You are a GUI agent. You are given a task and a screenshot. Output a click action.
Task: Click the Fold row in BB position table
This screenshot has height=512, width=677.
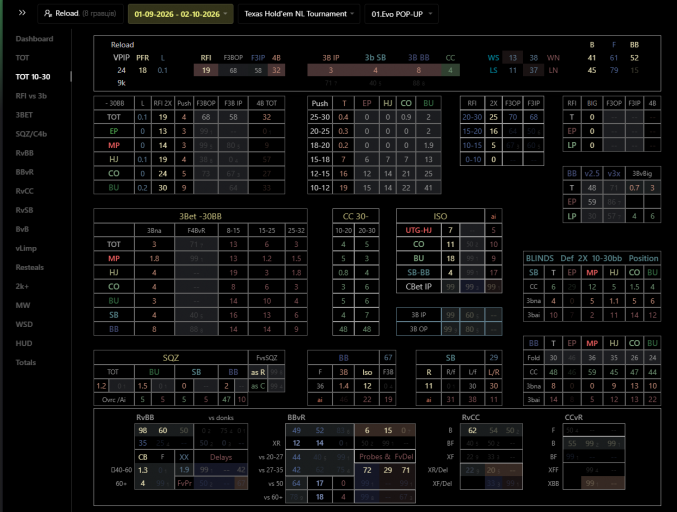[534, 357]
